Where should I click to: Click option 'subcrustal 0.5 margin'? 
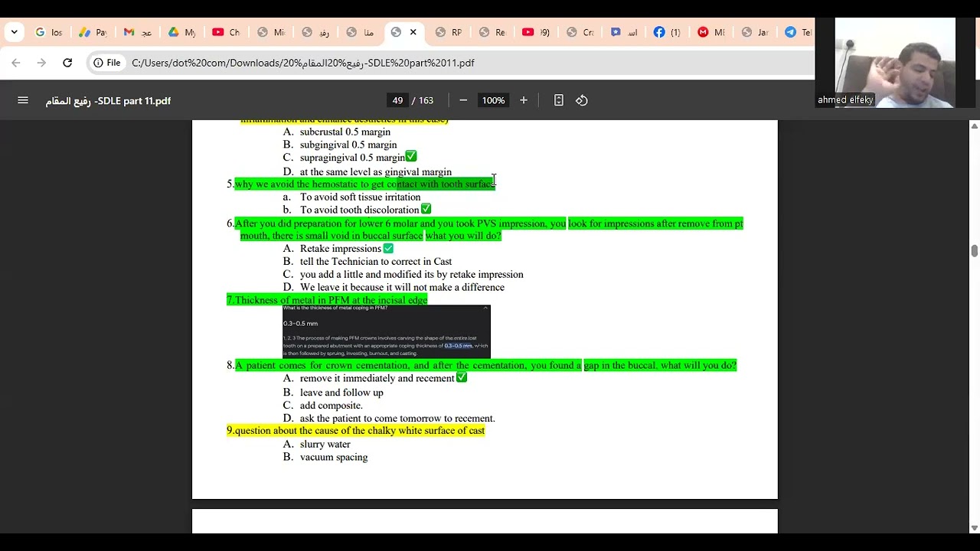point(345,132)
